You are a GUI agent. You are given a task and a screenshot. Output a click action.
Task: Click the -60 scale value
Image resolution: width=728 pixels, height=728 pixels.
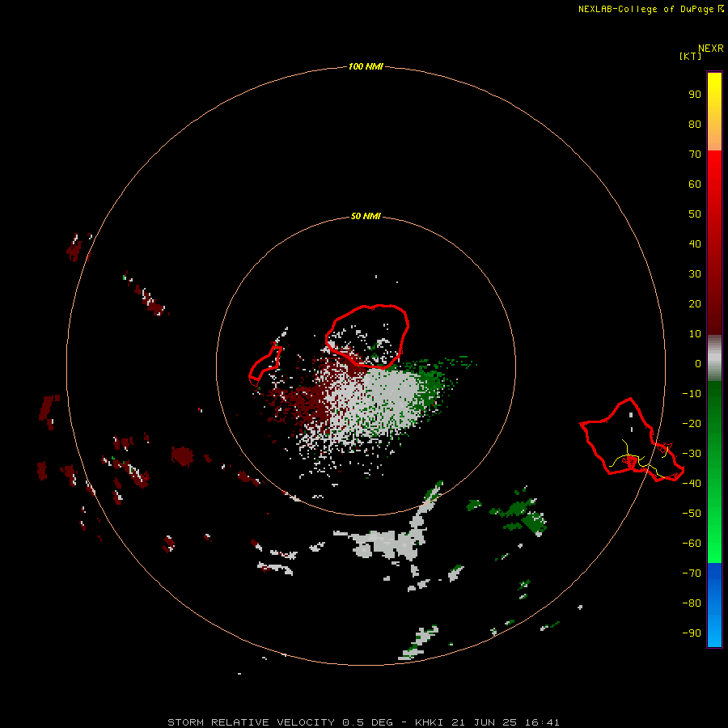[692, 544]
